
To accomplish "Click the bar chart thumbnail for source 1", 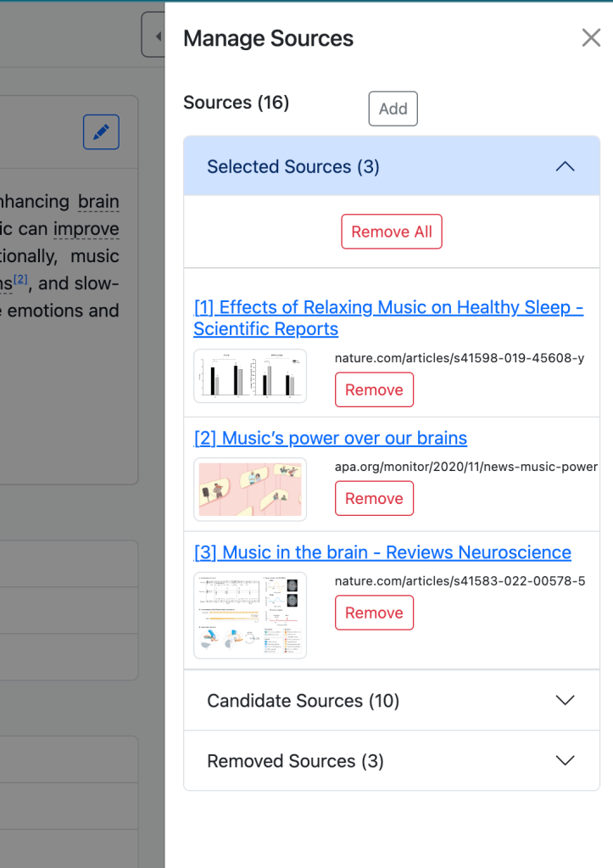I will pyautogui.click(x=250, y=376).
